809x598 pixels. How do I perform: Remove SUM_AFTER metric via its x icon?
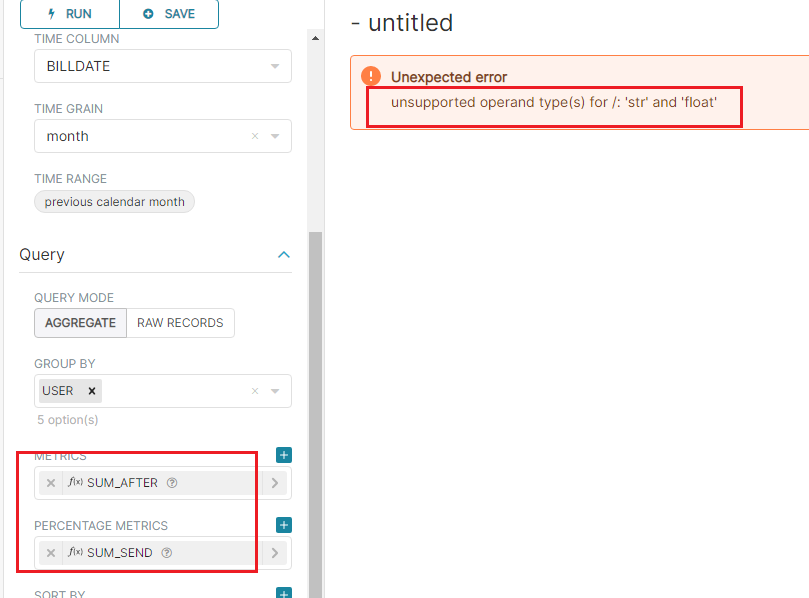(x=50, y=482)
